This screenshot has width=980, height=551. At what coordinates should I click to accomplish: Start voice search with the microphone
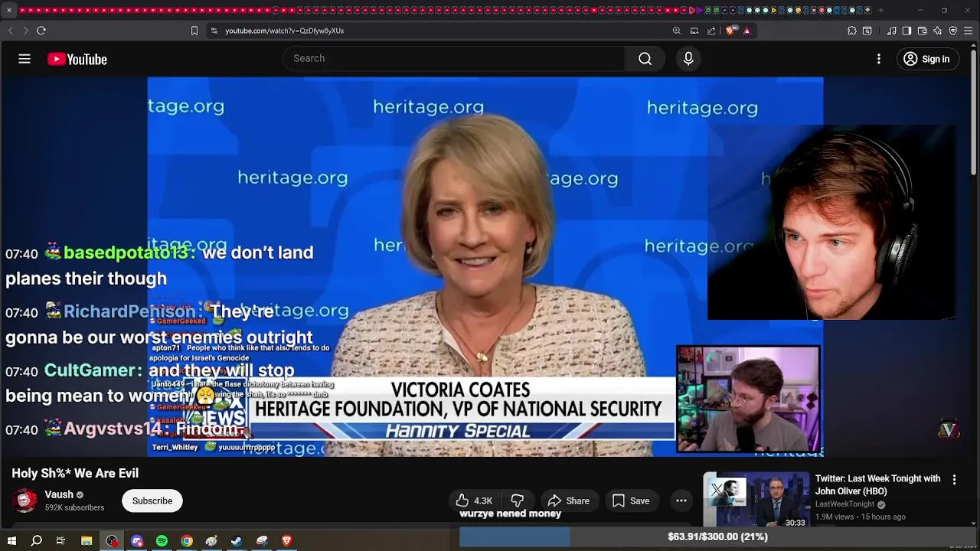(688, 59)
